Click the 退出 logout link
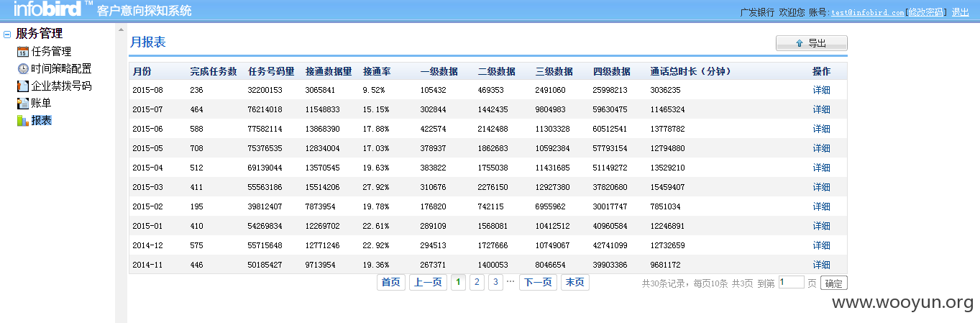Screen dimensions: 980x323 pos(960,12)
